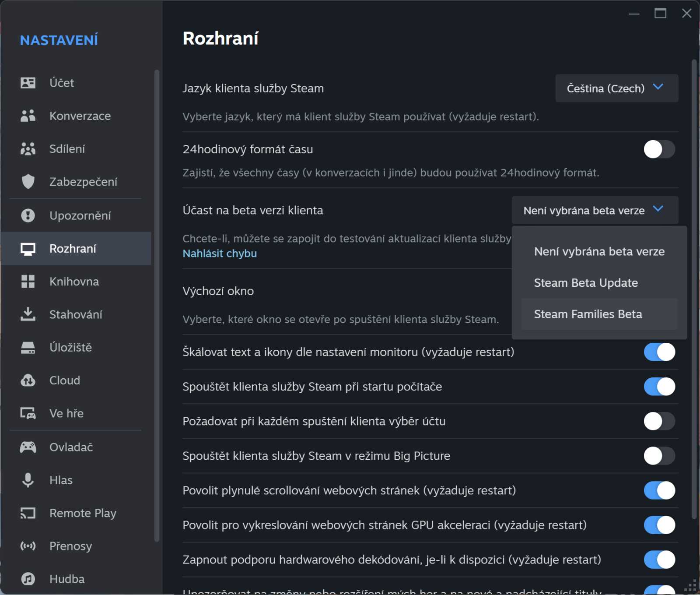Enable requiring account selection at every launch
700x595 pixels.
659,421
